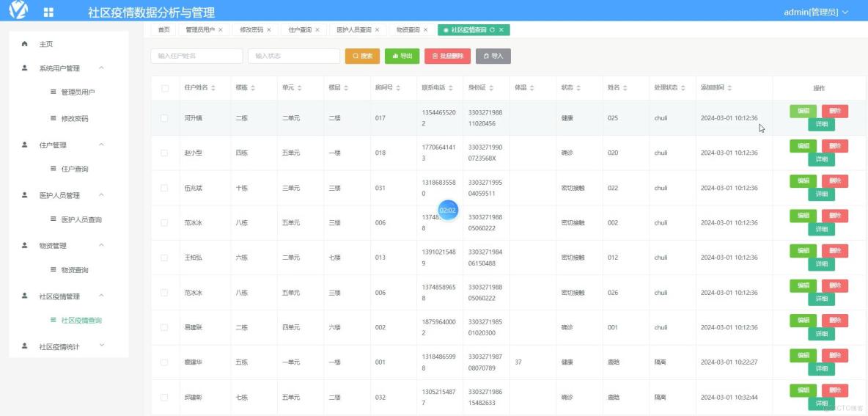Tick the select-all checkbox in table header
This screenshot has width=868, height=416.
[164, 88]
